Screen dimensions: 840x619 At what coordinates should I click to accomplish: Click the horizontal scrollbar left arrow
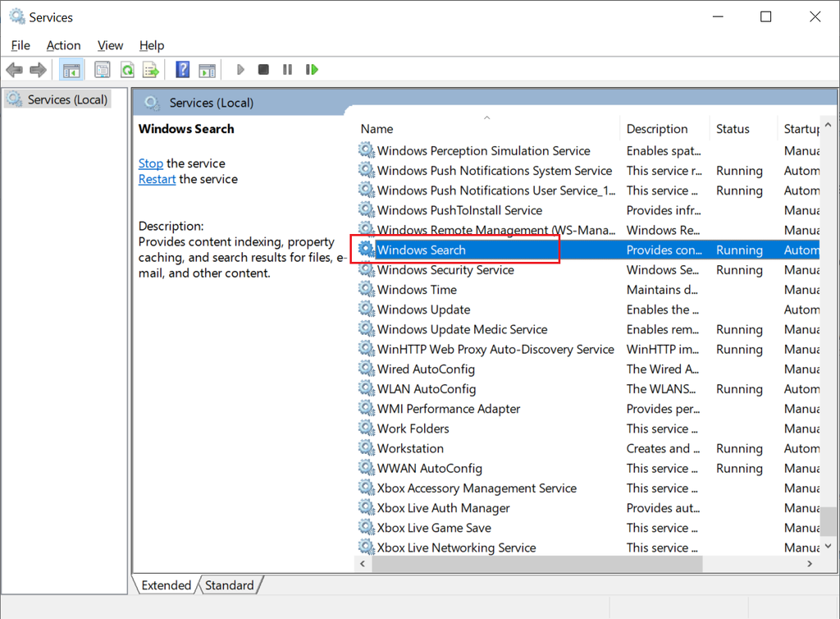(x=363, y=564)
